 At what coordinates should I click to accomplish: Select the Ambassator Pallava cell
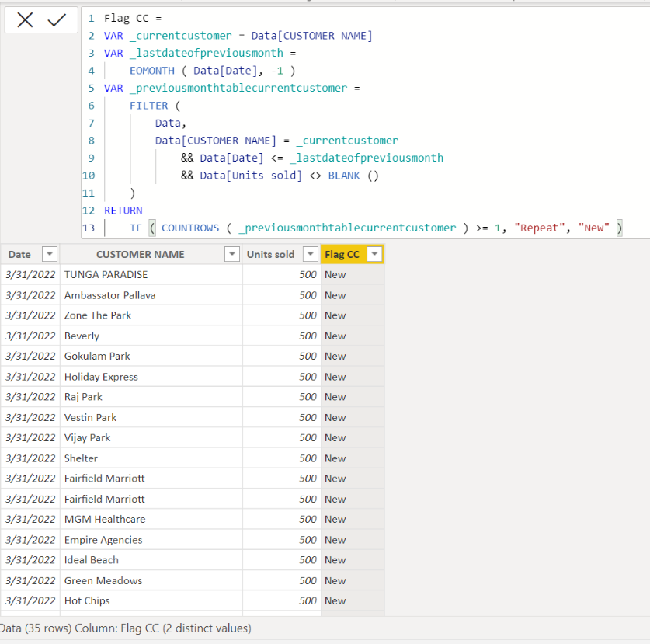(x=151, y=295)
